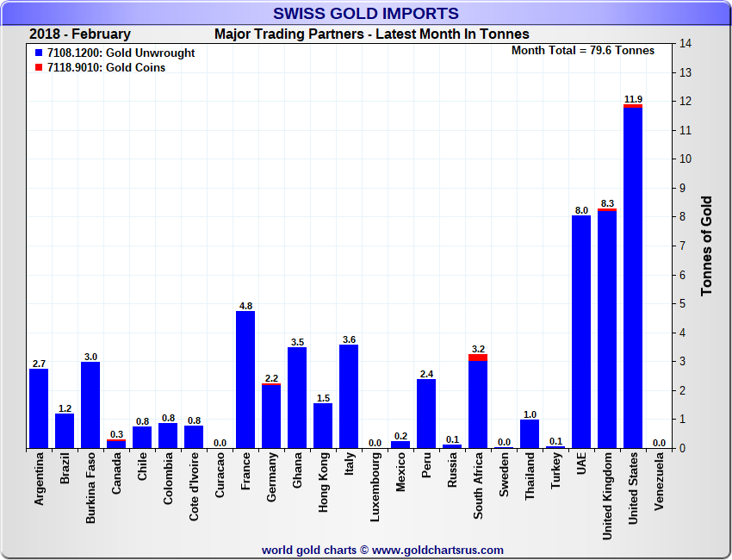Screen dimensions: 732x560
Task: Click the Peru bar
Action: tap(426, 414)
